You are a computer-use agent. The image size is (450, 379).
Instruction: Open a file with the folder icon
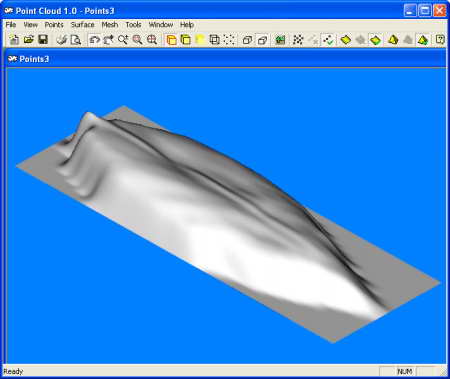tap(29, 40)
